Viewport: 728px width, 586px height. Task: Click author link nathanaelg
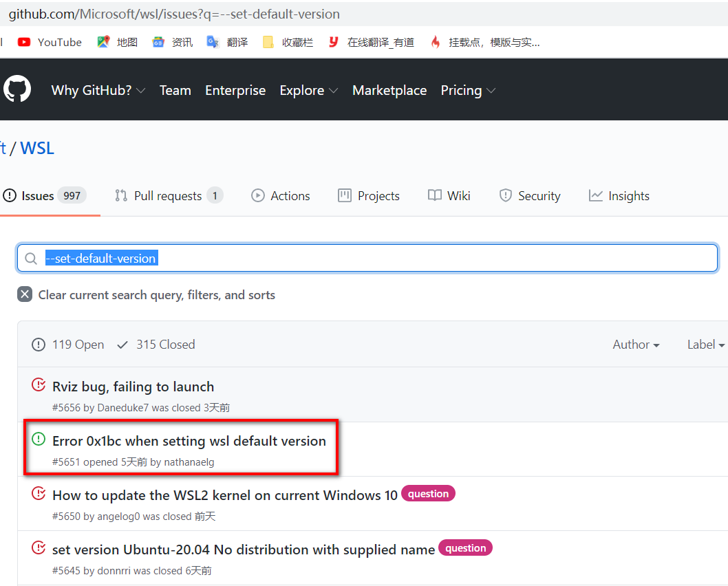click(x=189, y=462)
